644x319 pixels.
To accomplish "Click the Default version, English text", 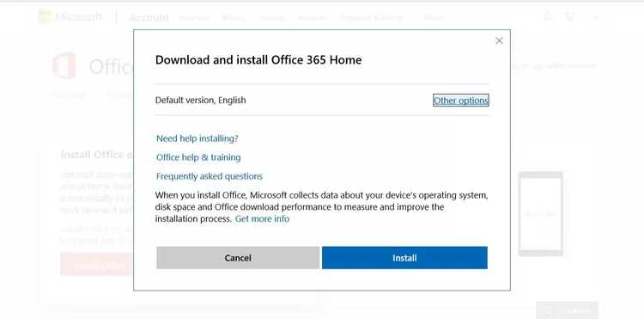I will [200, 101].
